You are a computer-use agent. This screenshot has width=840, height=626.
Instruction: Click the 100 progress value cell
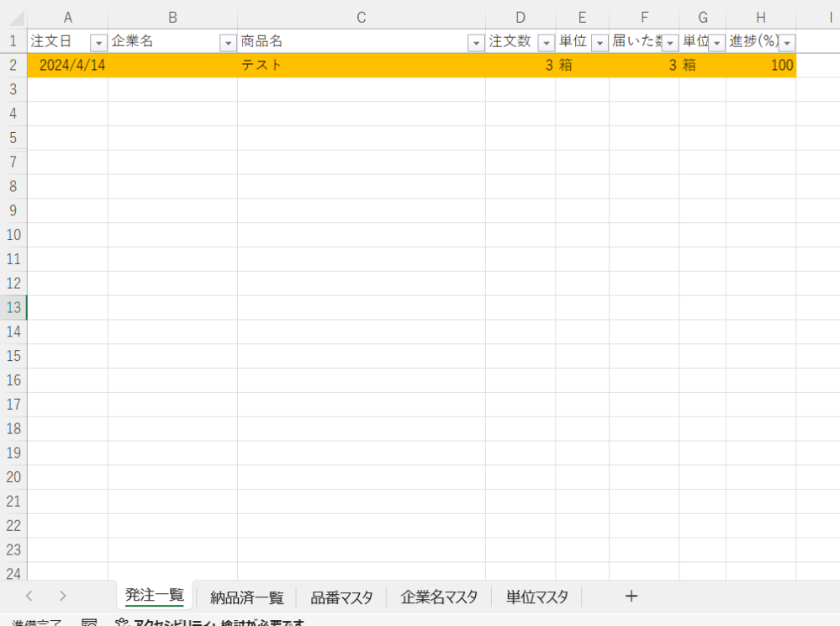[x=760, y=66]
